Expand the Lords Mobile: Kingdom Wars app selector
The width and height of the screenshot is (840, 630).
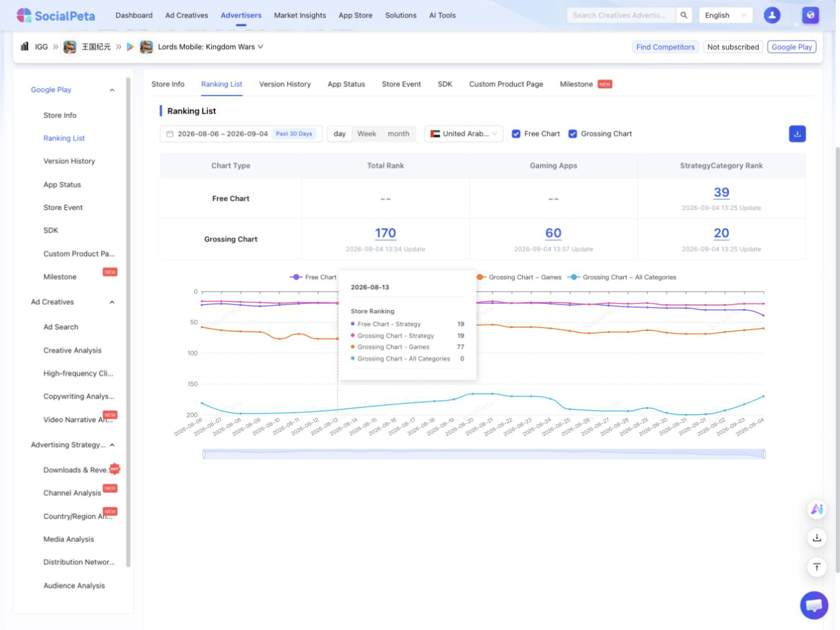[x=211, y=47]
